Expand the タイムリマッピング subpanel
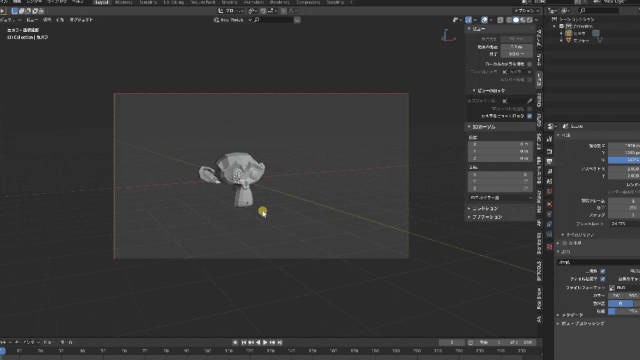640x360 pixels. point(578,235)
